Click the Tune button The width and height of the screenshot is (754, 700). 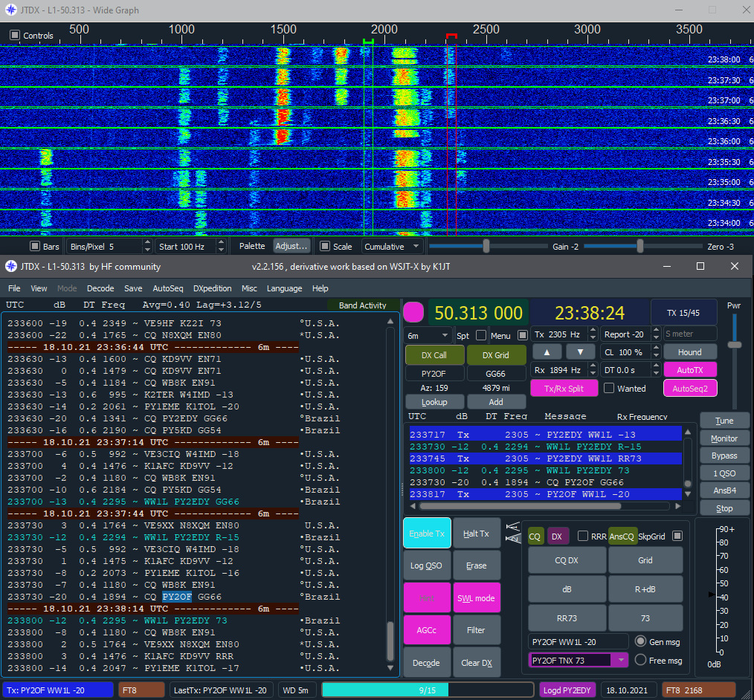[x=724, y=421]
